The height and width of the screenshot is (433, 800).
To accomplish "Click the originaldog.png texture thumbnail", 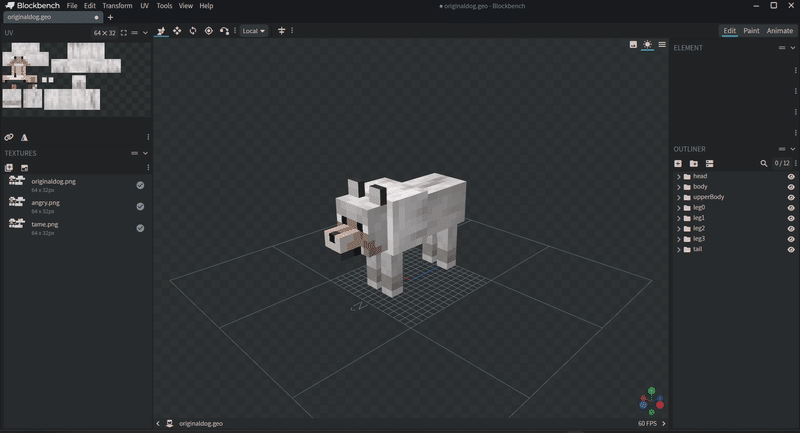I will (16, 181).
